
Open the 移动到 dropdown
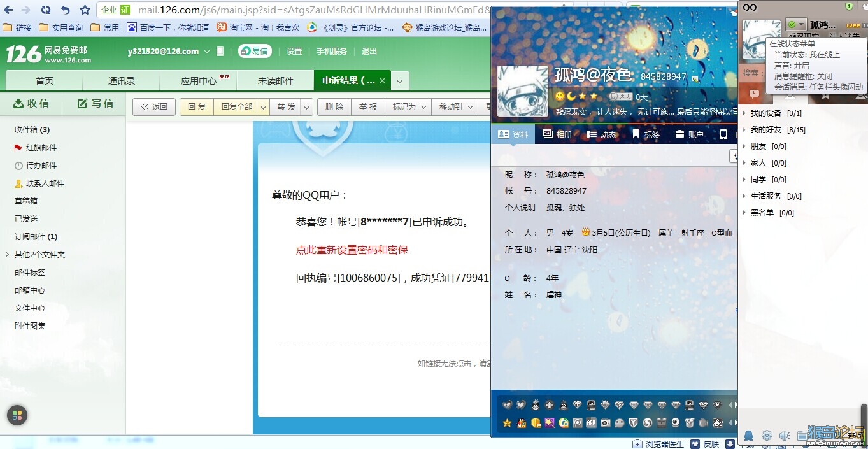[455, 107]
